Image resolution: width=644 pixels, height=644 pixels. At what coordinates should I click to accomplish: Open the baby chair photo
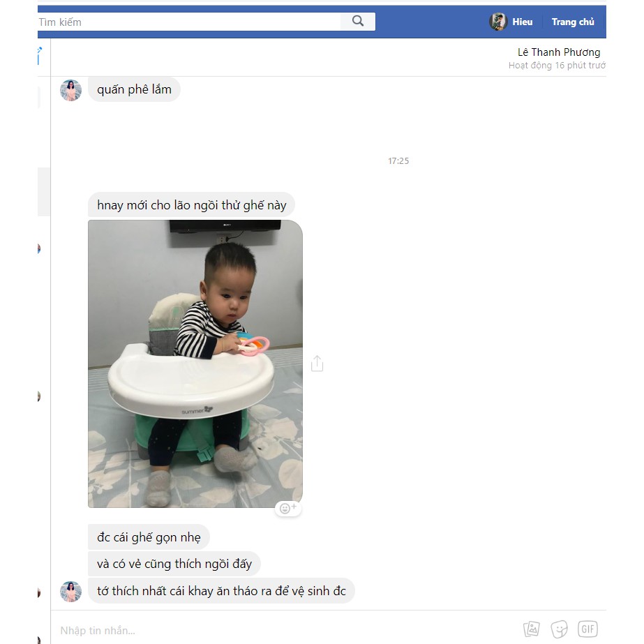(195, 364)
